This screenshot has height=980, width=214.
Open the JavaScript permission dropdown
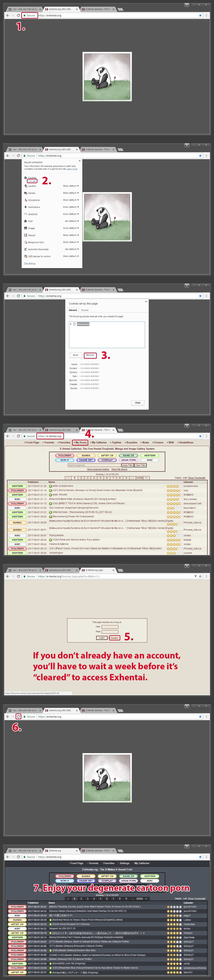pos(71,214)
